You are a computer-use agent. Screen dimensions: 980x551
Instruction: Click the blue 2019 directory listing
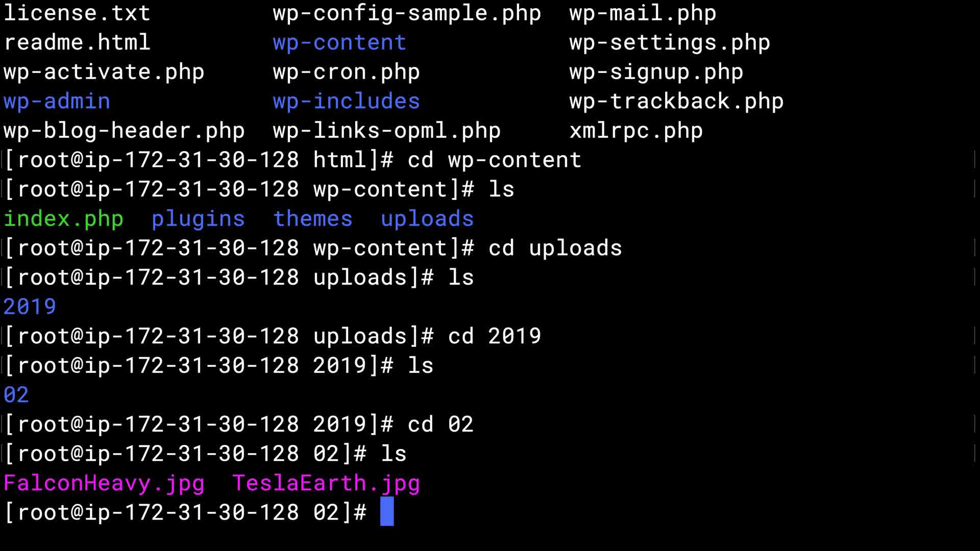coord(30,307)
